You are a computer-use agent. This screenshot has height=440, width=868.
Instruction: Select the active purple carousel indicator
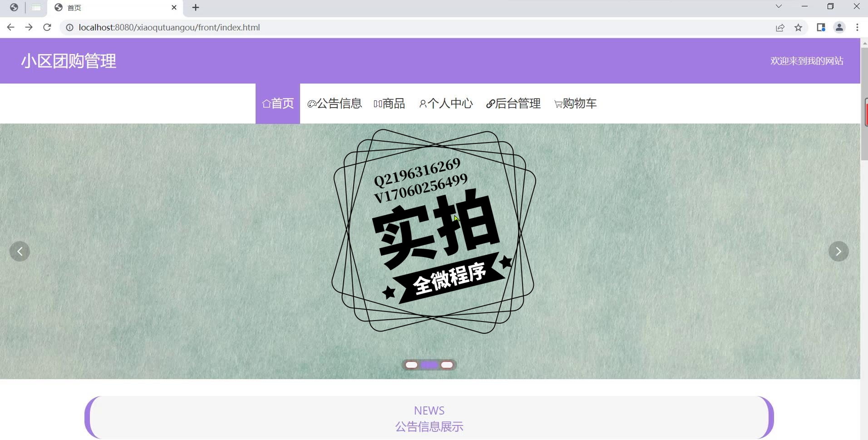click(x=429, y=365)
